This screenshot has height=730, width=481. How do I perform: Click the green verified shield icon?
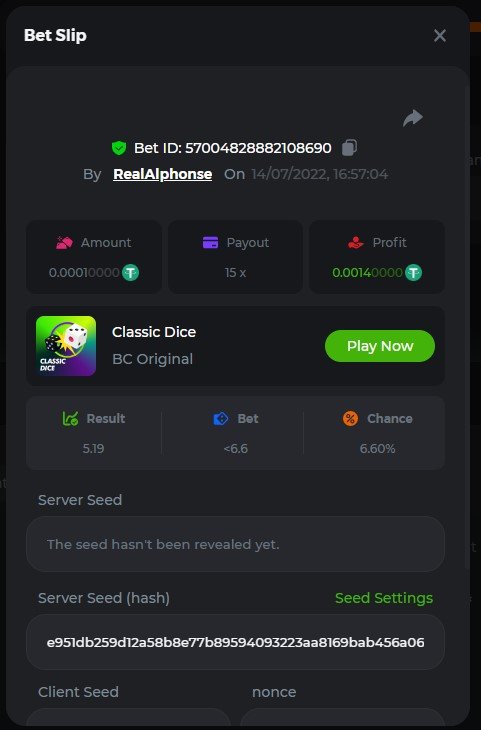(x=119, y=148)
